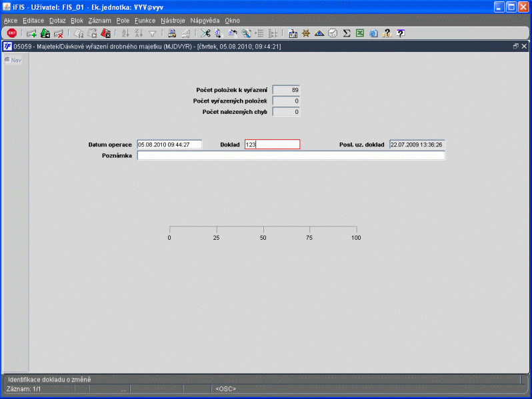
Task: Click the delete record icon with red X
Action: point(59,33)
